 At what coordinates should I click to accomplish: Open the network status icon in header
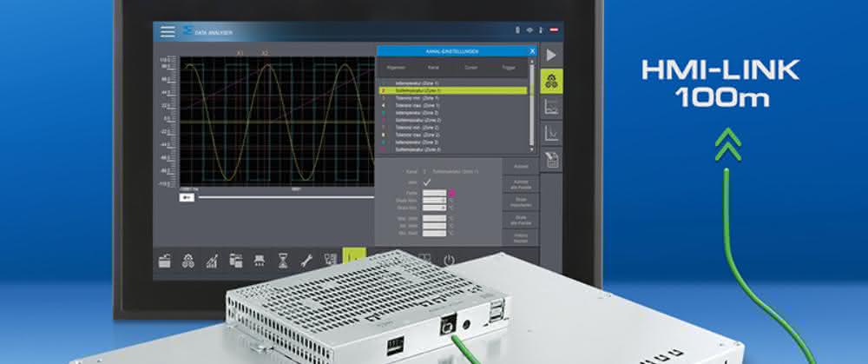coord(529,30)
